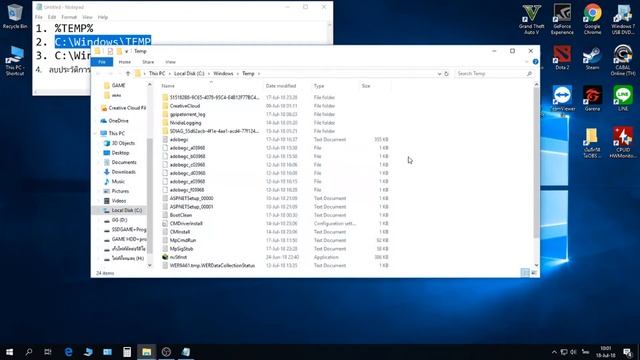Sort by Name column header

coord(211,86)
